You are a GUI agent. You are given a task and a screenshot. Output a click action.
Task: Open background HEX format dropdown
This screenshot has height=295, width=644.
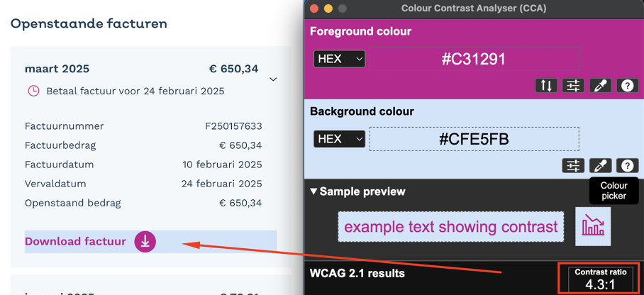point(339,139)
